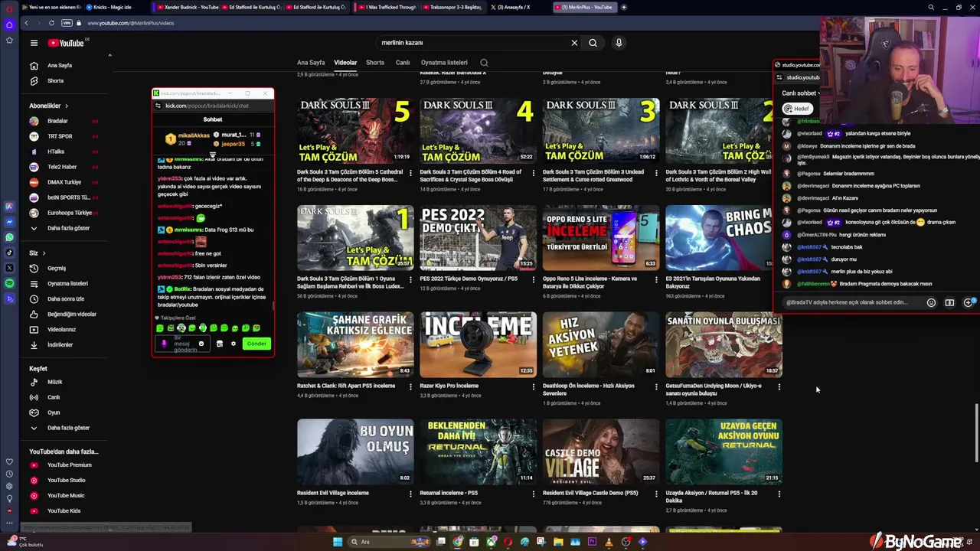Switch to the Canlı channel tab
The image size is (980, 551).
pyautogui.click(x=403, y=63)
